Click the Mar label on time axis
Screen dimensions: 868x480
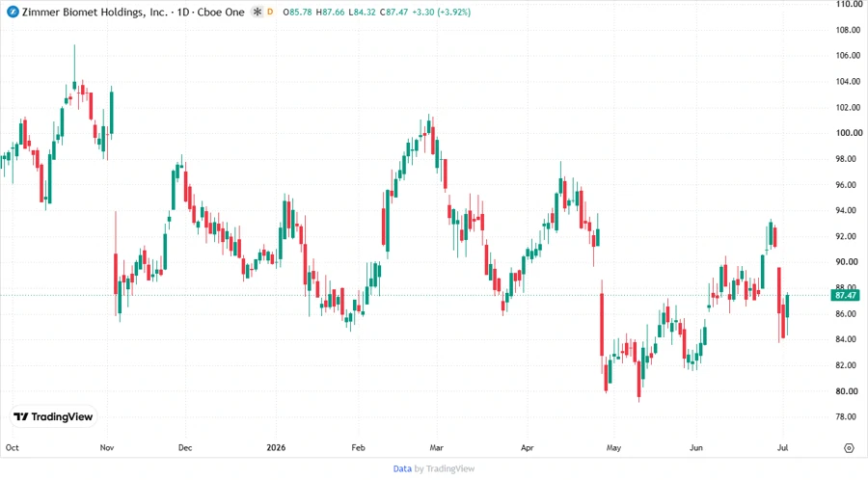436,447
